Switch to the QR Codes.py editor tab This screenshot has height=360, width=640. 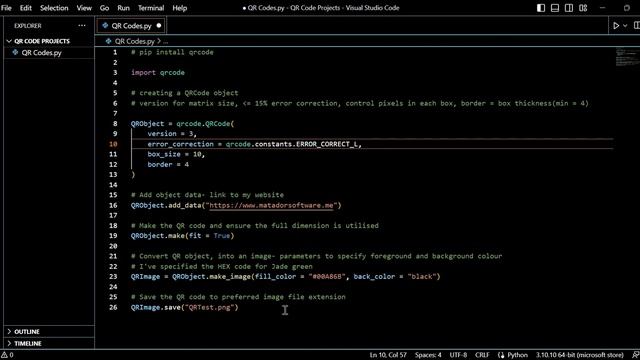coord(131,26)
